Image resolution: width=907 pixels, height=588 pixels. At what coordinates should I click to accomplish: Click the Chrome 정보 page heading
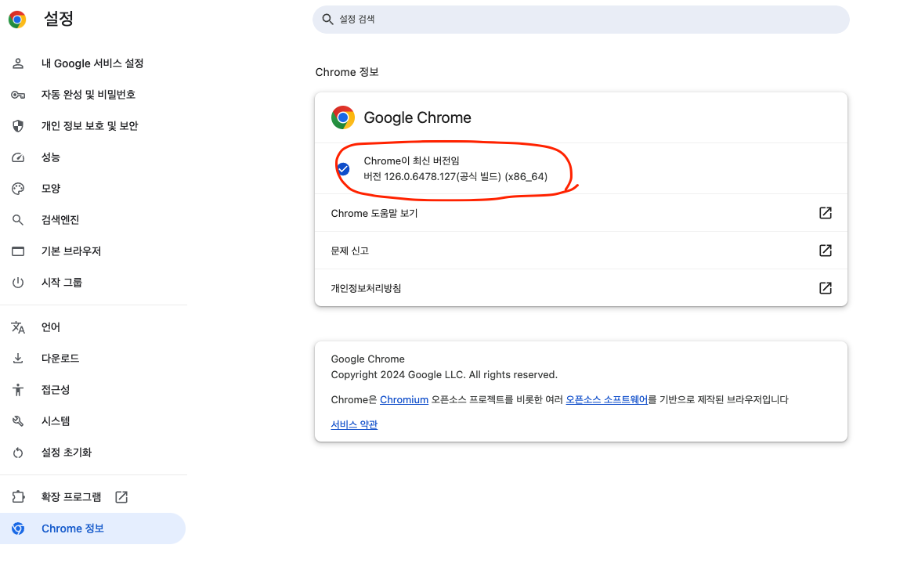[x=346, y=72]
